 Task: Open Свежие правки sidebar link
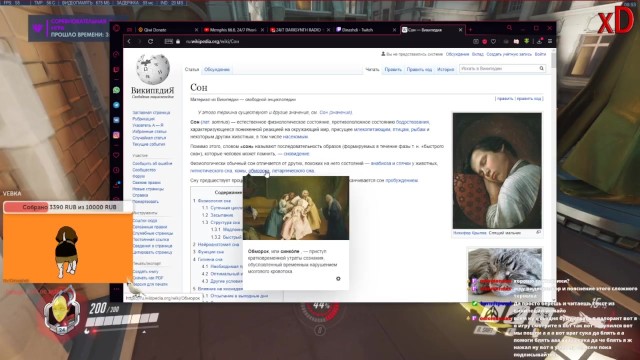(146, 182)
